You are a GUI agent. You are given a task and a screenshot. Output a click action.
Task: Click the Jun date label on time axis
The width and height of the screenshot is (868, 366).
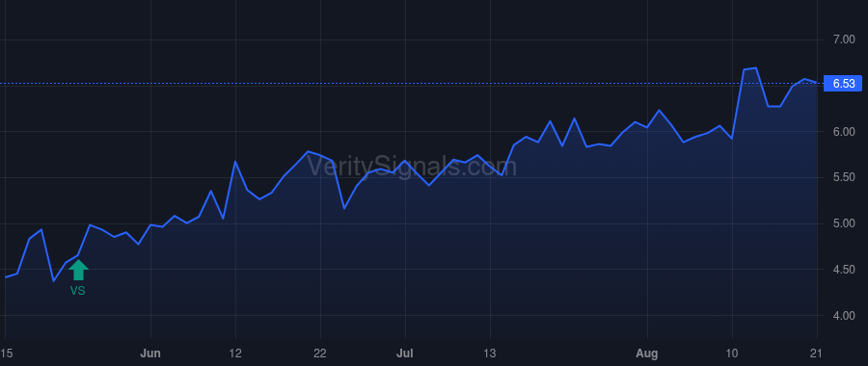[x=150, y=353]
